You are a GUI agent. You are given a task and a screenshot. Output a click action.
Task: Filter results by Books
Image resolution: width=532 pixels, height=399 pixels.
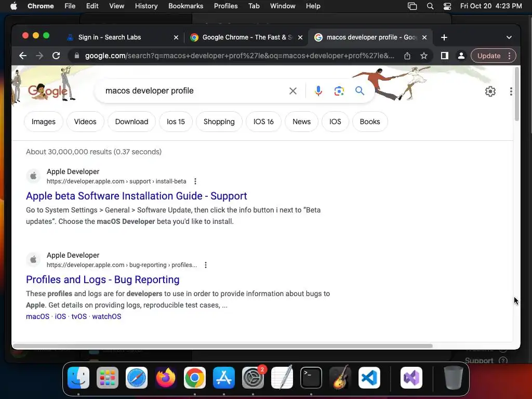click(370, 122)
